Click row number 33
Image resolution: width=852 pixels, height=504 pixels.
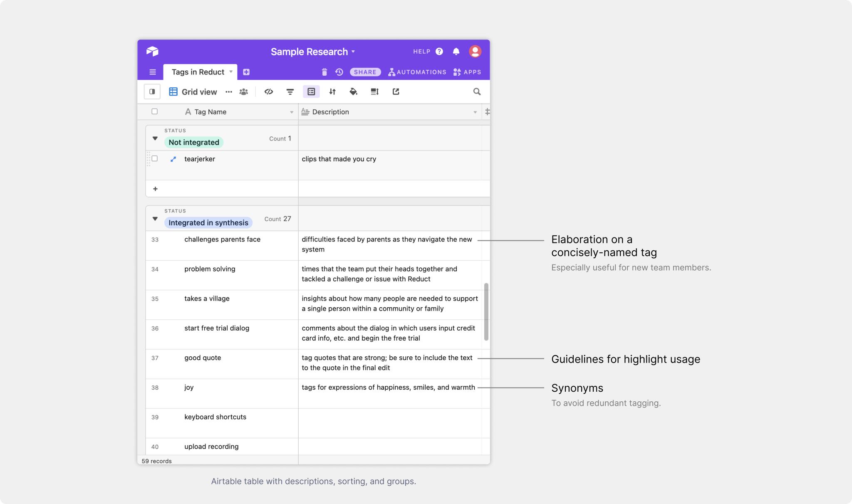155,240
